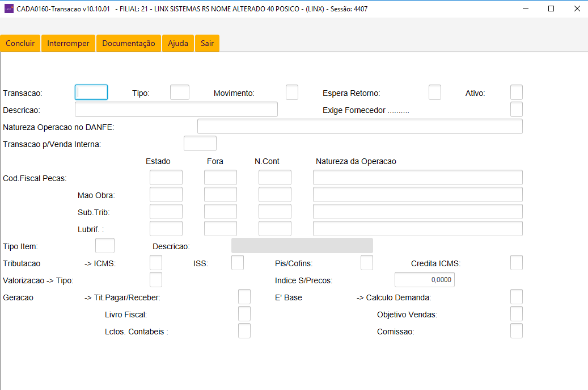Open the Ajuda menu item
The image size is (588, 390).
click(178, 44)
